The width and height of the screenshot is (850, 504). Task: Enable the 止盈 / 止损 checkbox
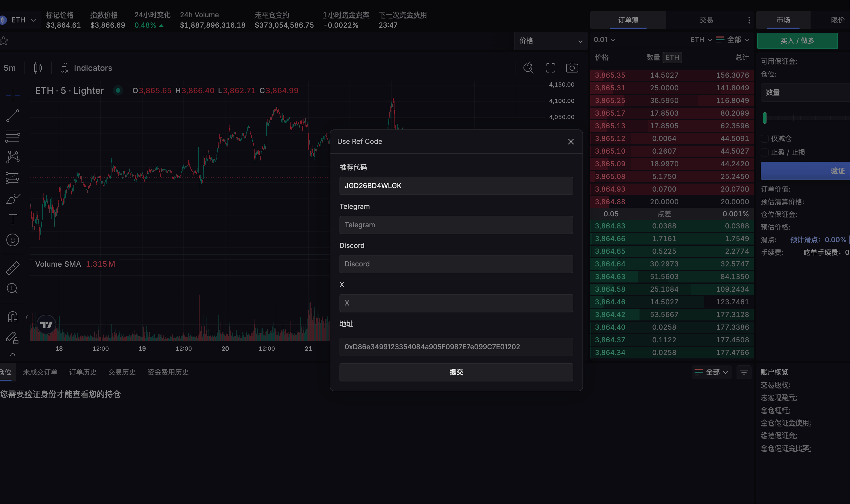(x=765, y=152)
